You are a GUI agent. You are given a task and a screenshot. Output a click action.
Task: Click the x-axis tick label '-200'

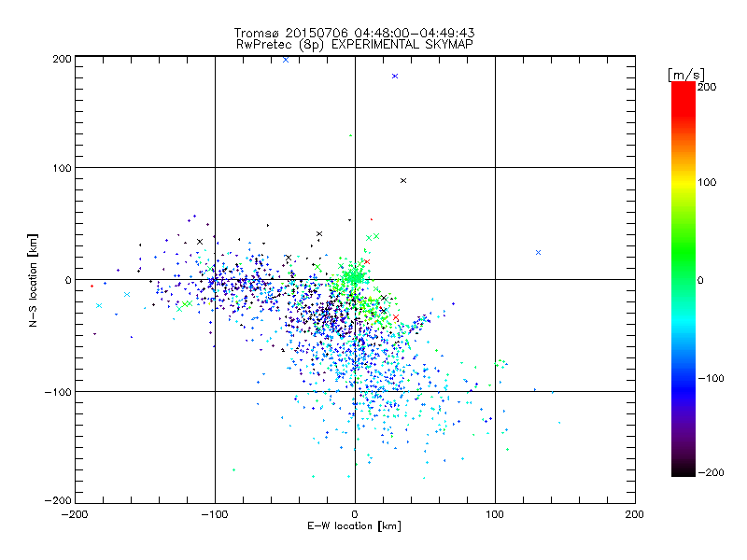click(75, 514)
